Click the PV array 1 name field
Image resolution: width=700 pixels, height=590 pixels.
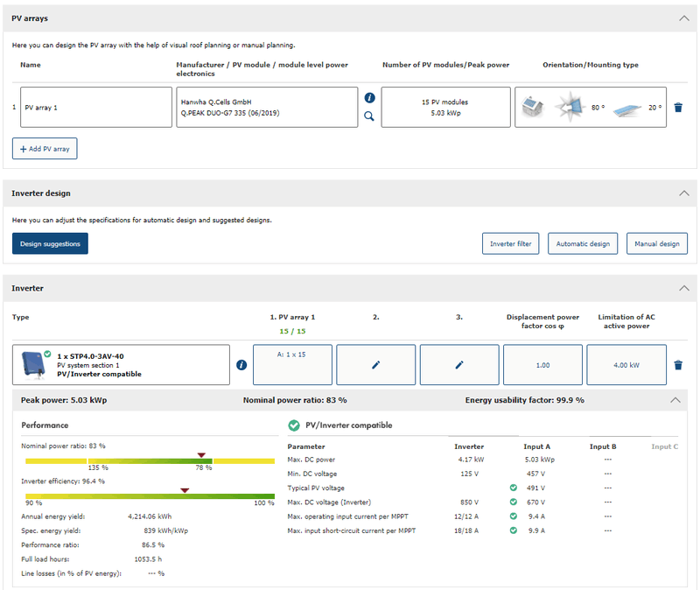[96, 108]
